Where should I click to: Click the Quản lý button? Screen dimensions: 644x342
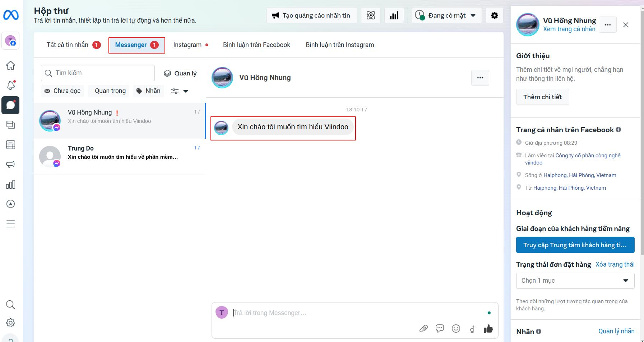180,73
